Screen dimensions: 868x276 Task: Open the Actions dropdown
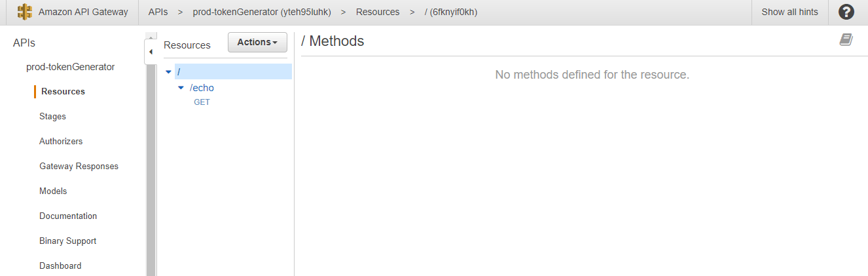(257, 42)
